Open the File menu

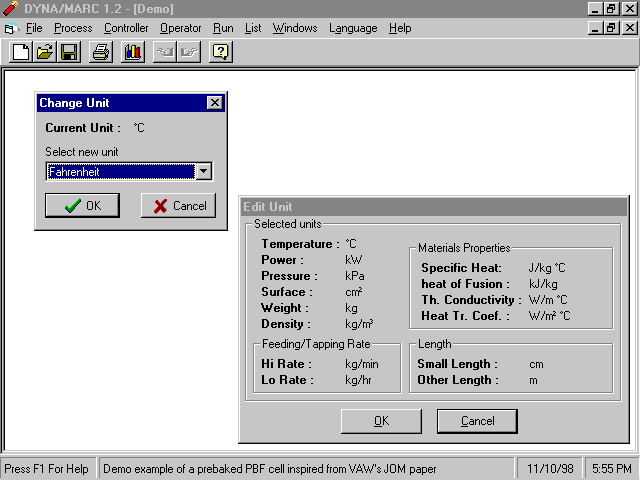(34, 28)
